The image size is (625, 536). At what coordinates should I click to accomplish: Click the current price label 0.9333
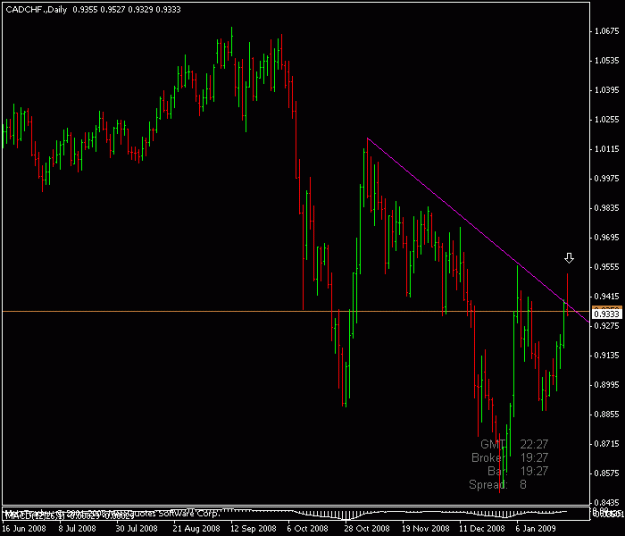click(607, 314)
